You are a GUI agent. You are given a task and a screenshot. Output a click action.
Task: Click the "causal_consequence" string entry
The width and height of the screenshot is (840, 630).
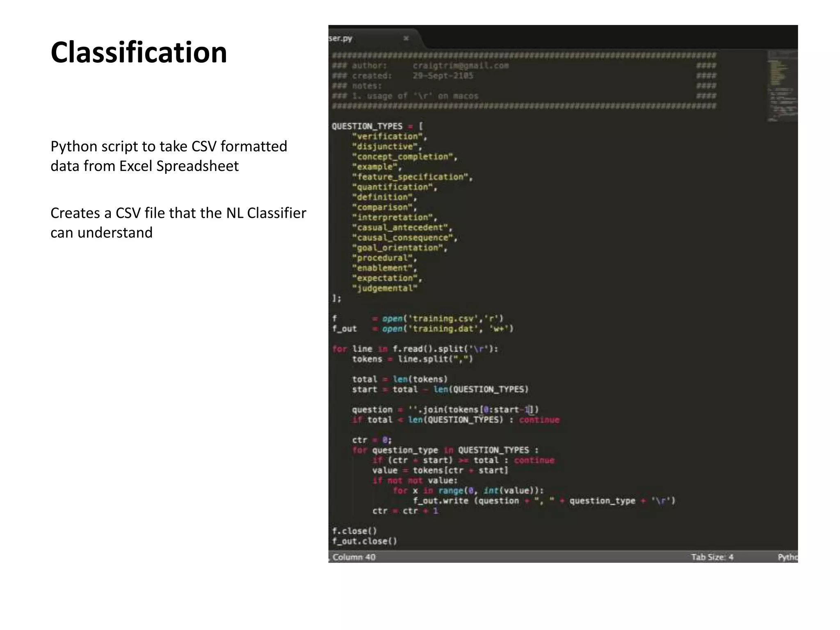[404, 238]
